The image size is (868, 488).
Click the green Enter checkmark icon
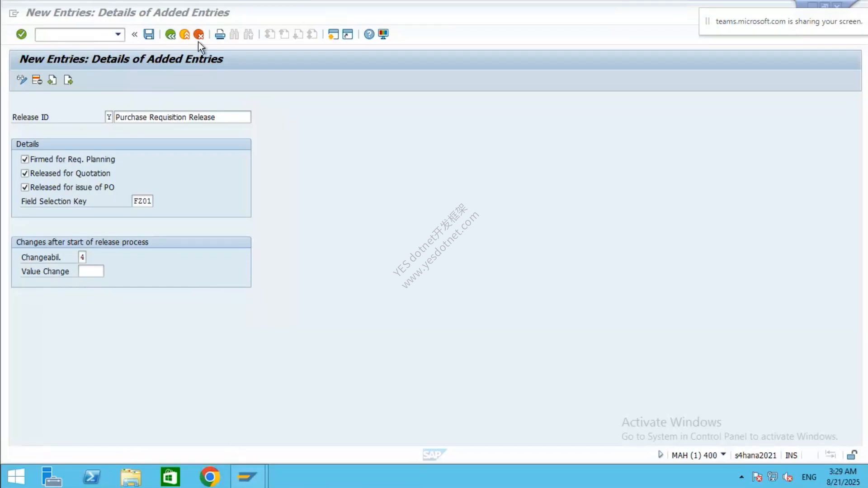coord(21,34)
